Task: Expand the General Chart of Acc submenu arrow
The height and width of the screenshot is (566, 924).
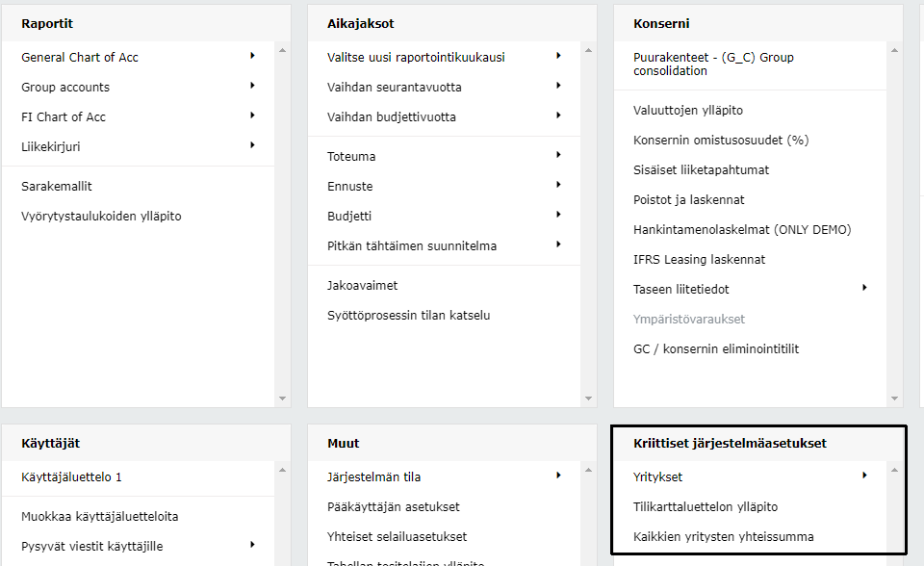Action: (252, 56)
